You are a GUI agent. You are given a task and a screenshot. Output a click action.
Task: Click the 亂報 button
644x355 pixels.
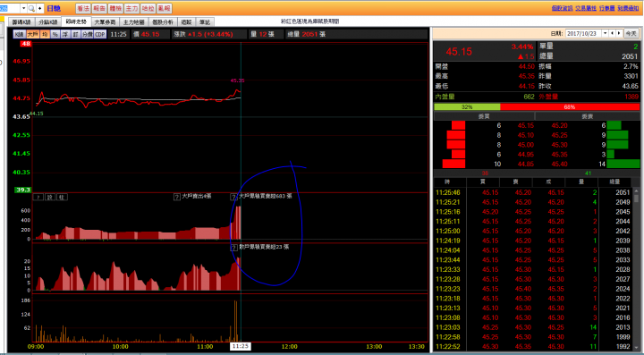165,8
